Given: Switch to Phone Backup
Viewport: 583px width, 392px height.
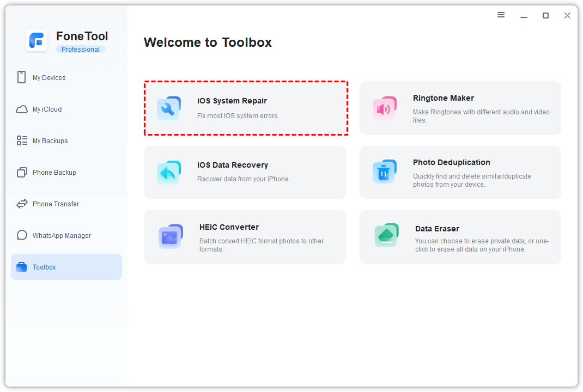Looking at the screenshot, I should [x=54, y=173].
